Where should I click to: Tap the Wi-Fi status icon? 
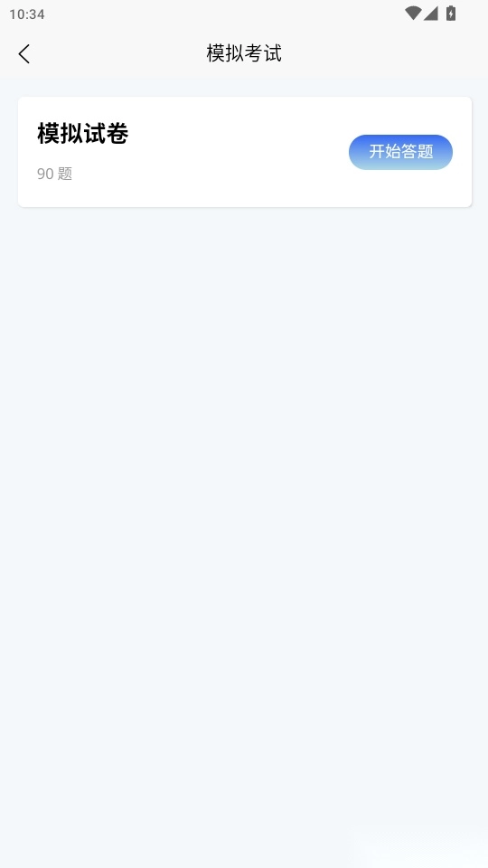pyautogui.click(x=413, y=14)
